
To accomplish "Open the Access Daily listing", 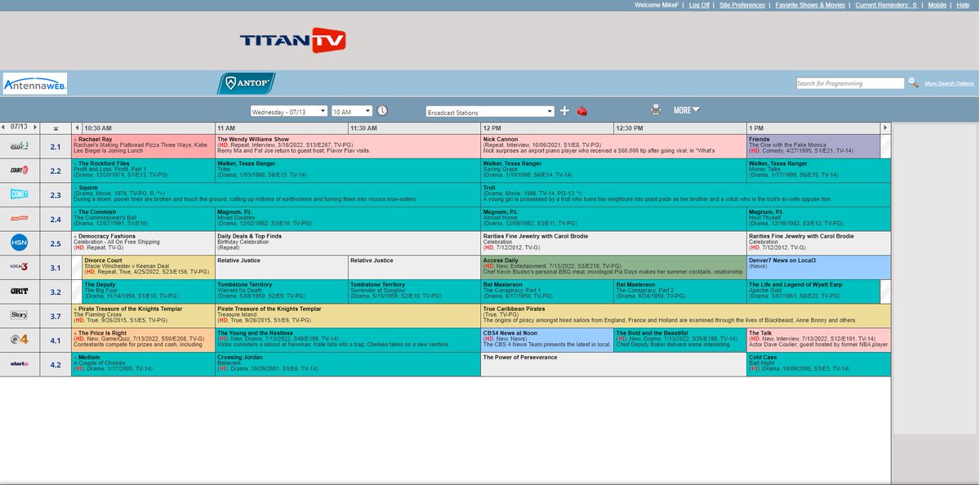I will click(x=613, y=266).
